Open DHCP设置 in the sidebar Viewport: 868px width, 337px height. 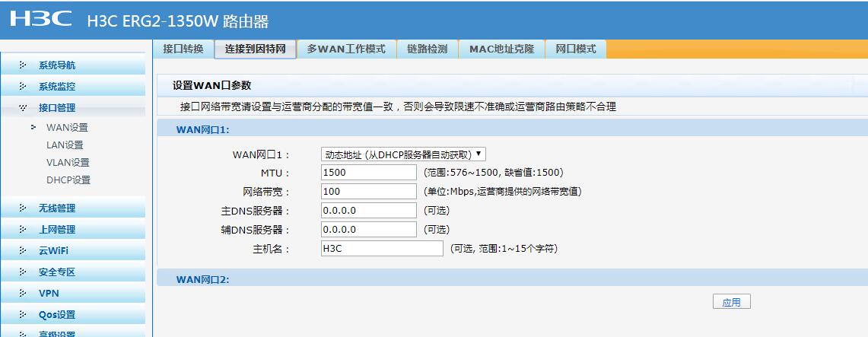68,180
